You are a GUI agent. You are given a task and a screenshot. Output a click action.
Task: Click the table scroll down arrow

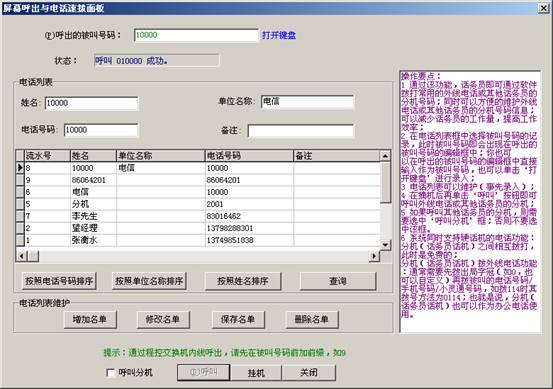[385, 244]
